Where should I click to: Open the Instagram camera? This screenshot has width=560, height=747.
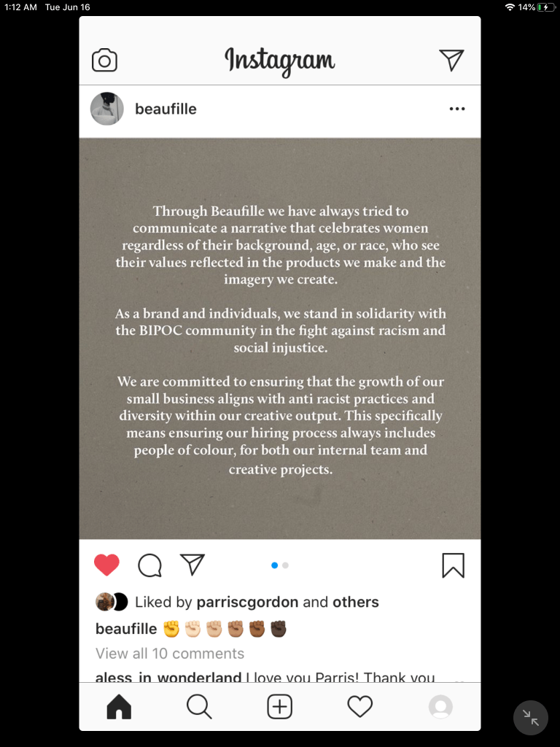(104, 61)
